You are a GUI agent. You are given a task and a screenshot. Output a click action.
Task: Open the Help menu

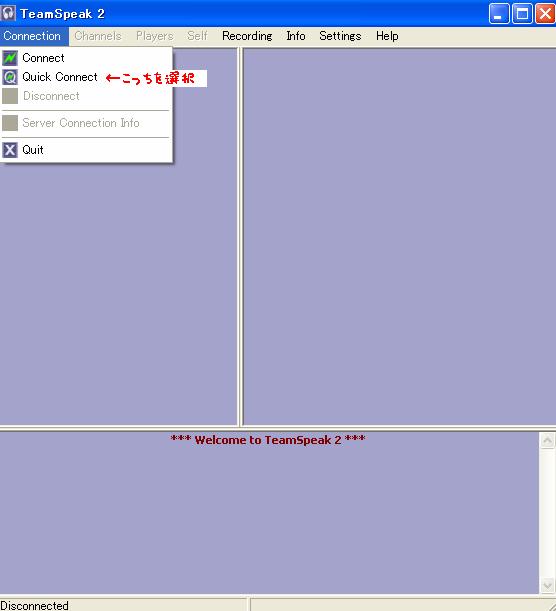click(387, 36)
